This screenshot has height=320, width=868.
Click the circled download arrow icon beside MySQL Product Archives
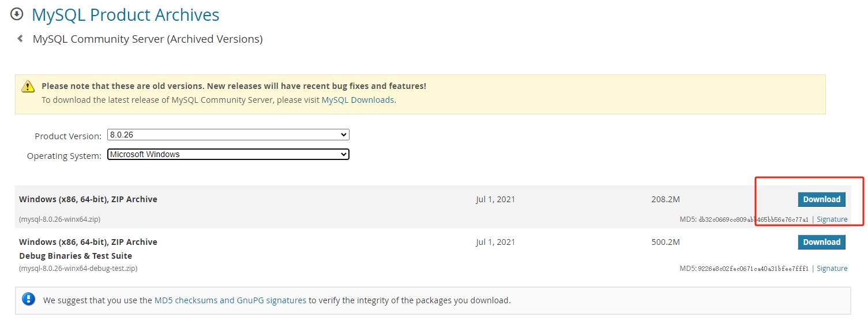tap(17, 13)
